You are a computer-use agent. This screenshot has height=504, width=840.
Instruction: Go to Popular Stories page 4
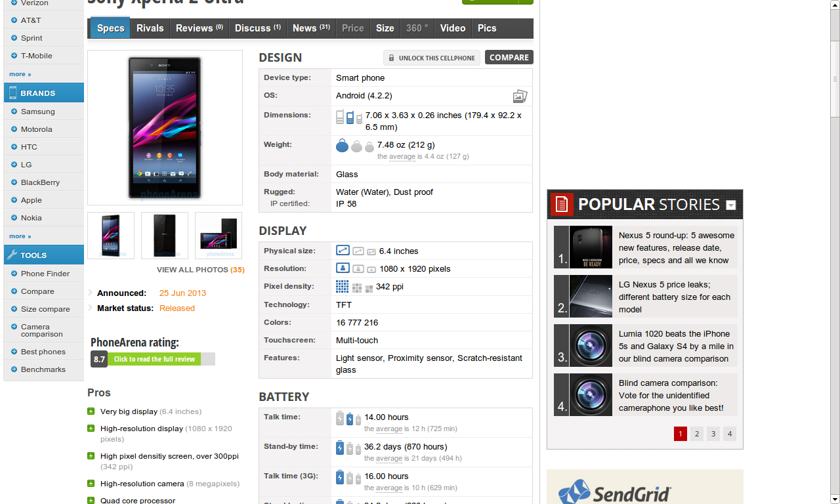[x=729, y=434]
